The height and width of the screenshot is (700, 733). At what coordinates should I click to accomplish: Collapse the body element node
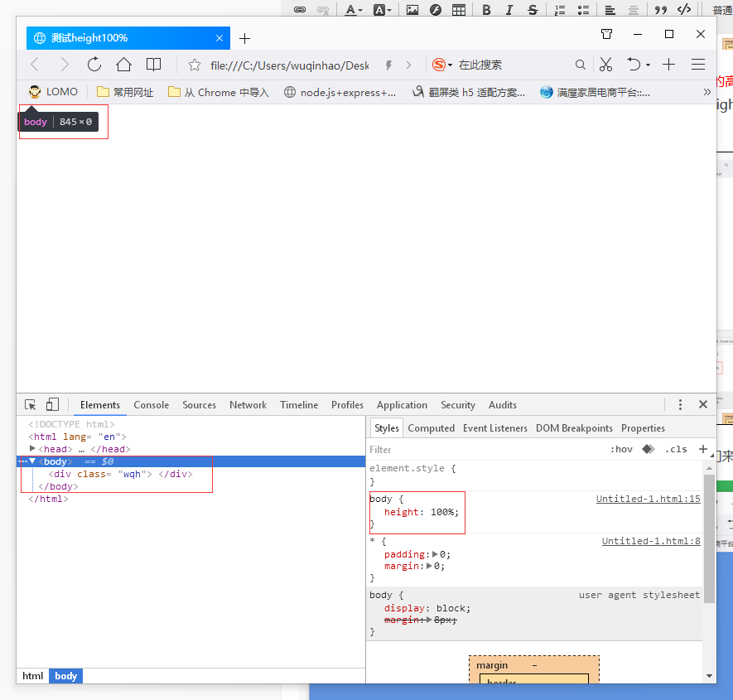(x=33, y=461)
